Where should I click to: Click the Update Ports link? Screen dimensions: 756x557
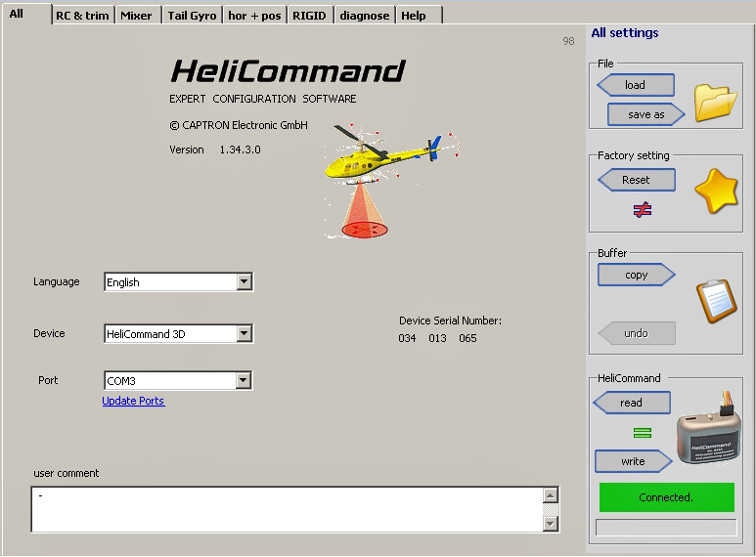tap(134, 401)
